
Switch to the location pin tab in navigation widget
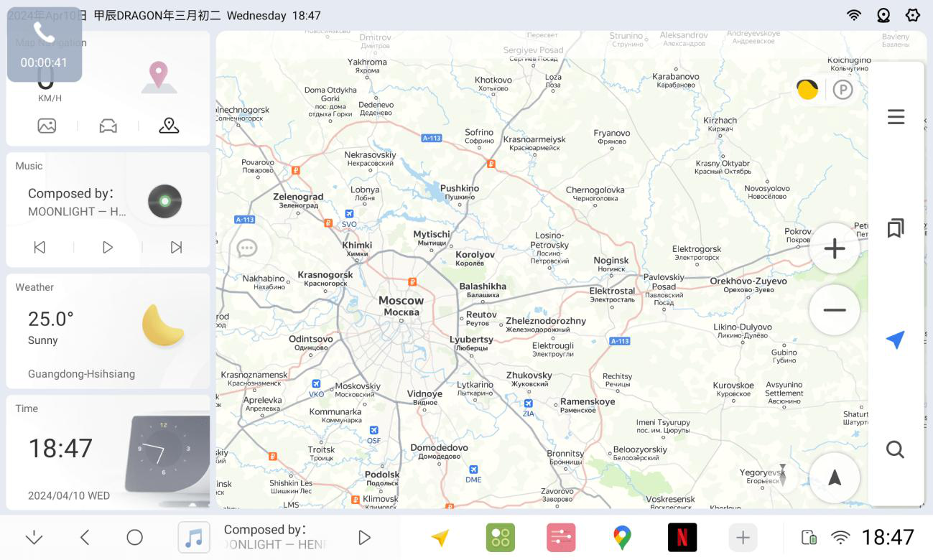[169, 126]
